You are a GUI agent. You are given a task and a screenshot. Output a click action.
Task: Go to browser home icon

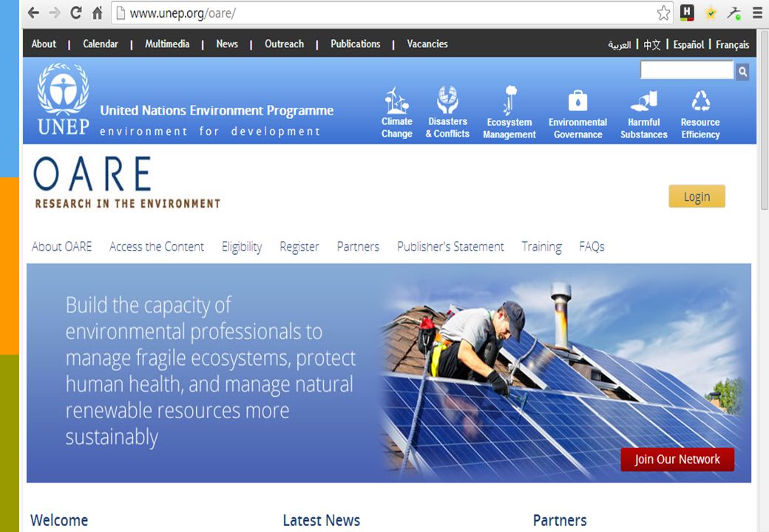pyautogui.click(x=98, y=13)
